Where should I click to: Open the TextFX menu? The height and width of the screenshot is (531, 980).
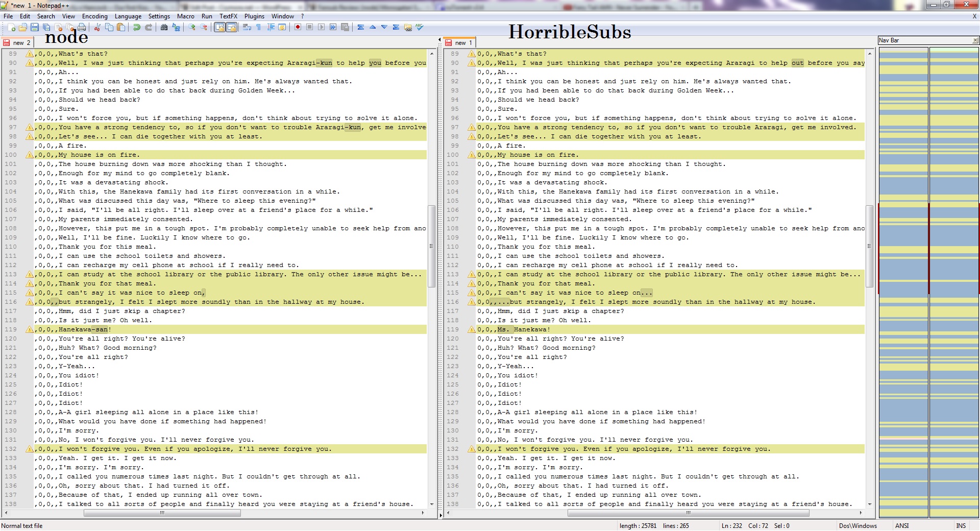(229, 16)
